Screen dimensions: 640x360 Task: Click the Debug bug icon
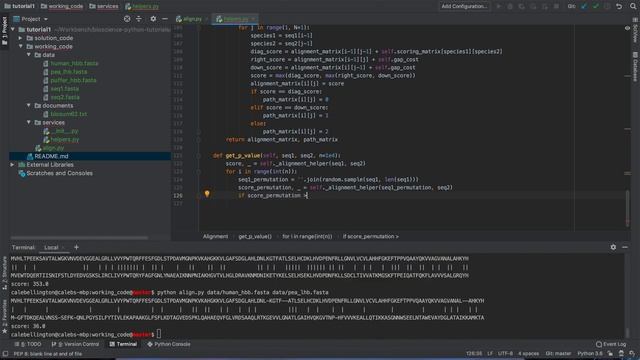(x=510, y=6)
